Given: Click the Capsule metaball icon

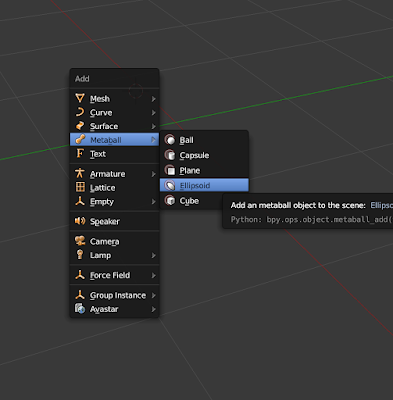Looking at the screenshot, I should [x=170, y=155].
